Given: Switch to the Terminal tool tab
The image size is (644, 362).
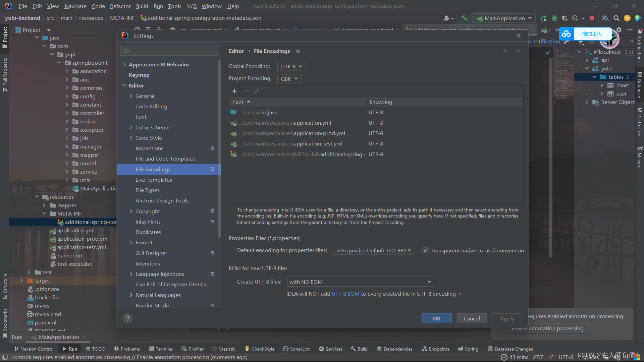Looking at the screenshot, I should pyautogui.click(x=161, y=349).
